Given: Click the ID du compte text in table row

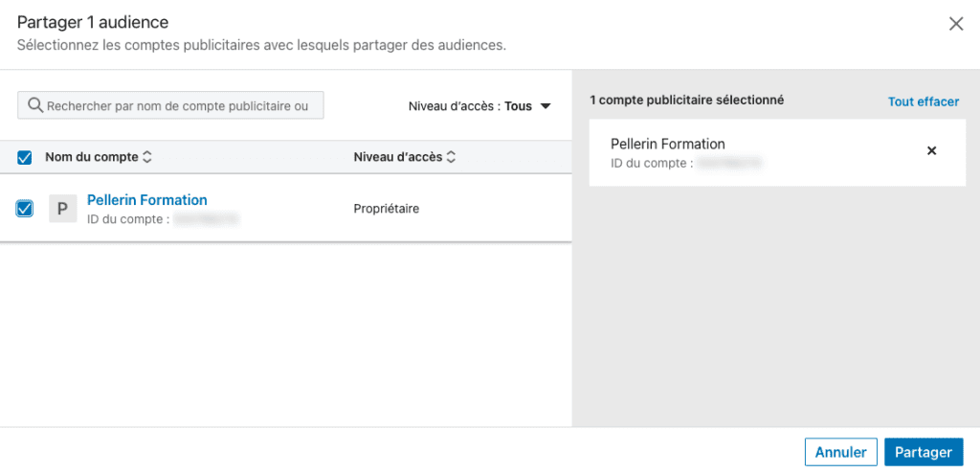Looking at the screenshot, I should point(128,219).
